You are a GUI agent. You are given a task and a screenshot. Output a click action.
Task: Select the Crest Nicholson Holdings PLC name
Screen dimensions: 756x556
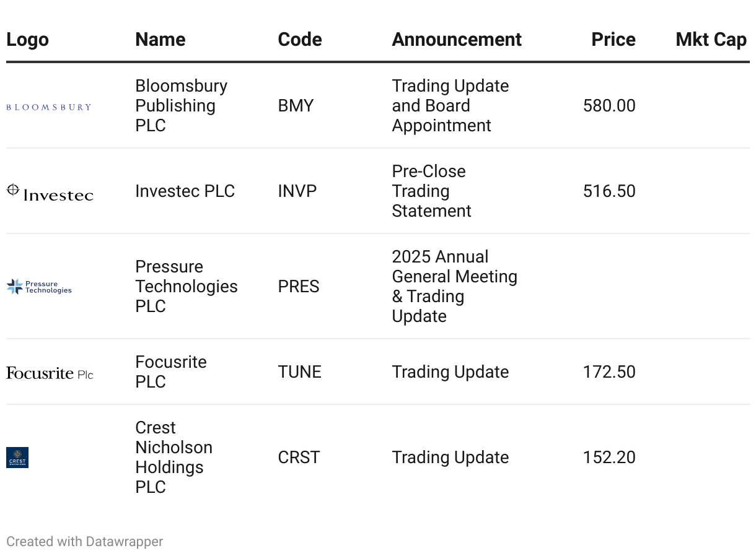(x=174, y=457)
